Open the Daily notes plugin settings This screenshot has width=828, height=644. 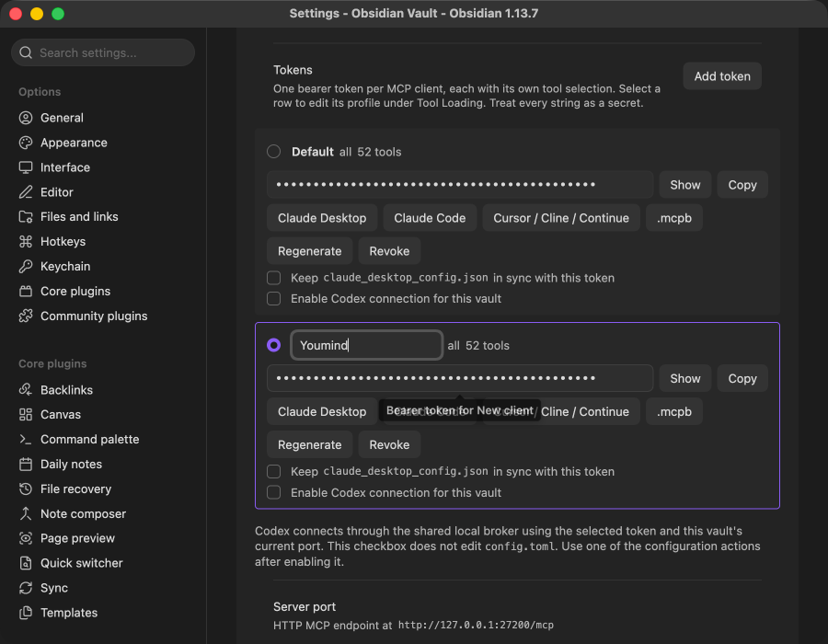click(71, 464)
